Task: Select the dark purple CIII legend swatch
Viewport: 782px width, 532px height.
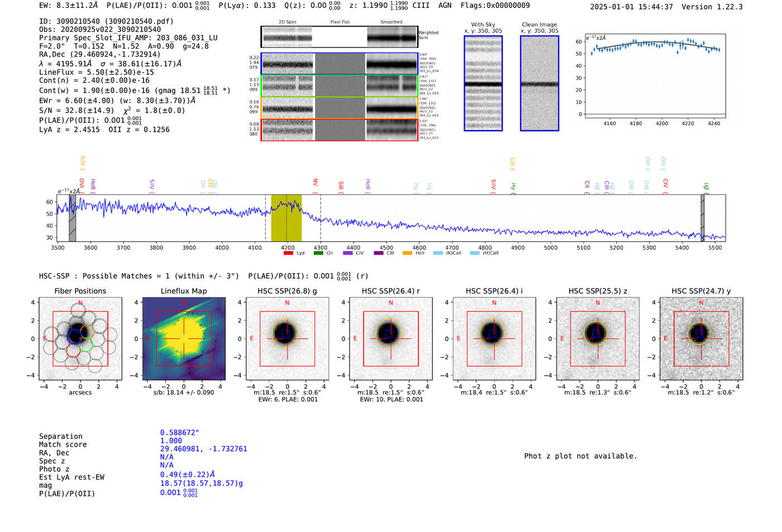Action: click(x=379, y=253)
